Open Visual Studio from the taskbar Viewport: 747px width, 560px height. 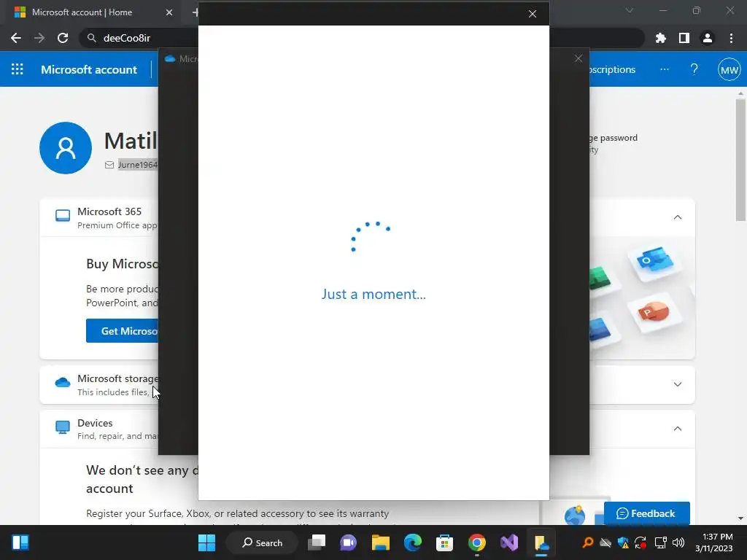pyautogui.click(x=508, y=542)
